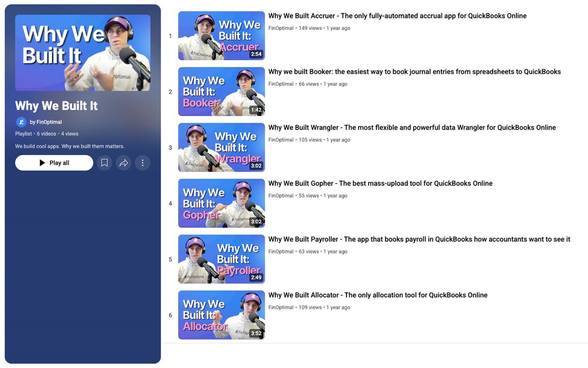The image size is (588, 368).
Task: Click FinOptimal channel name under Booker video
Action: click(281, 84)
